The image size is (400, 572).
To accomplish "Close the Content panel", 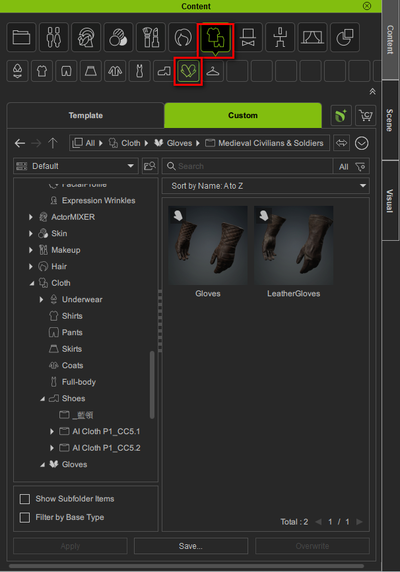I will click(367, 6).
